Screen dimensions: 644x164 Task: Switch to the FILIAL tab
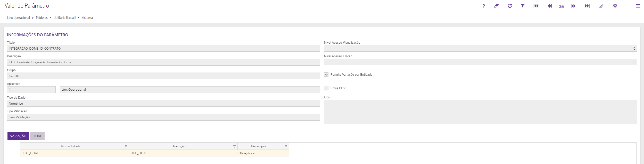tap(37, 136)
